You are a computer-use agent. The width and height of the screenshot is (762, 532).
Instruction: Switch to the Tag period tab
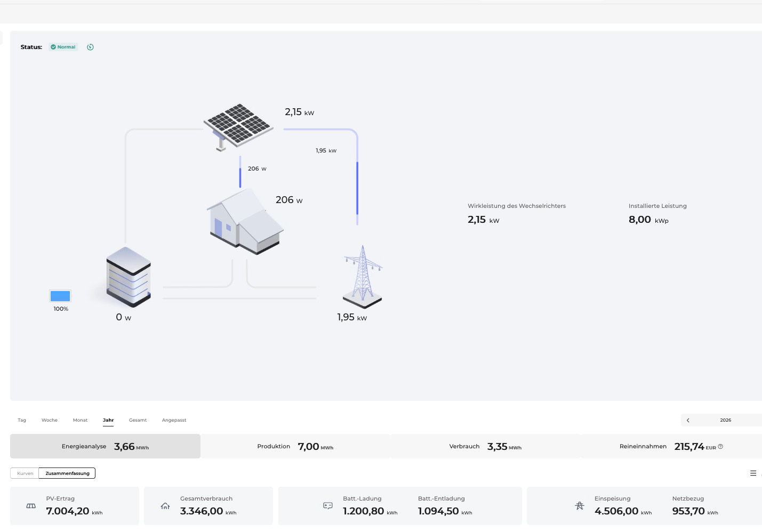click(x=22, y=420)
